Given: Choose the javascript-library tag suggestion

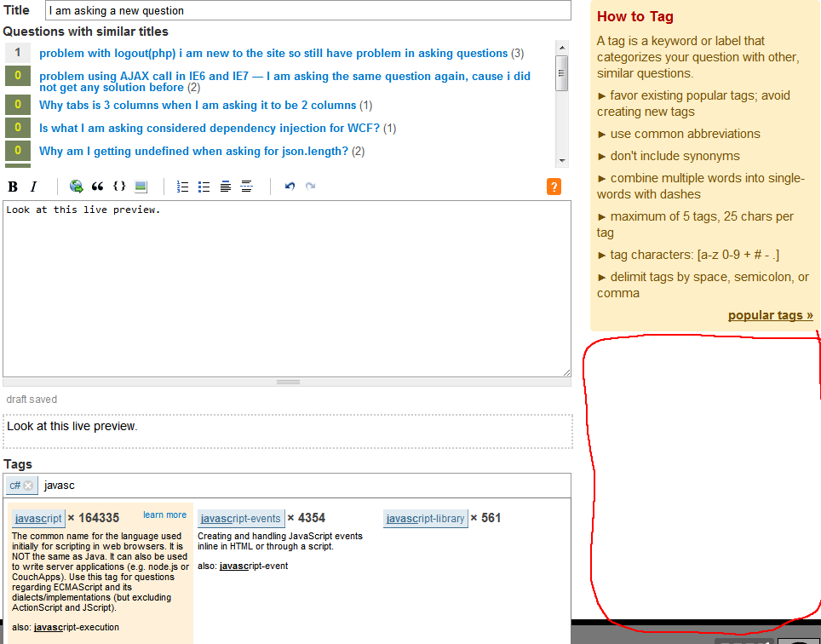Looking at the screenshot, I should pos(425,519).
